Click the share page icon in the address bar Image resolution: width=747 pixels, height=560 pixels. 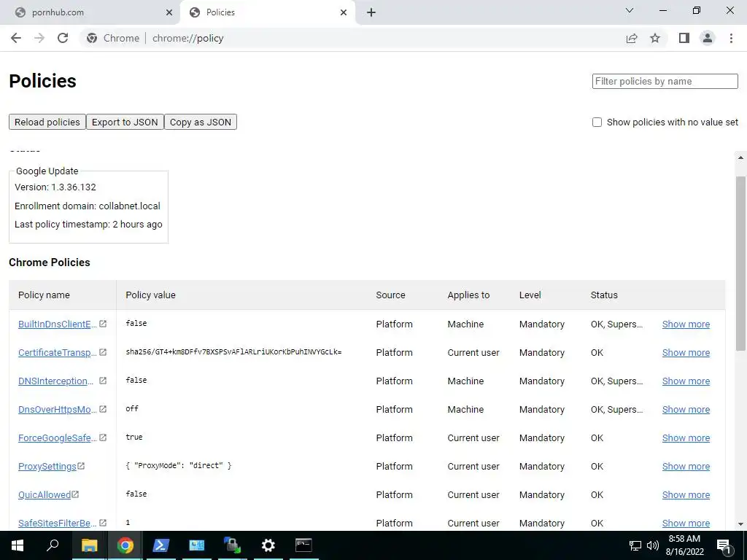(x=632, y=38)
